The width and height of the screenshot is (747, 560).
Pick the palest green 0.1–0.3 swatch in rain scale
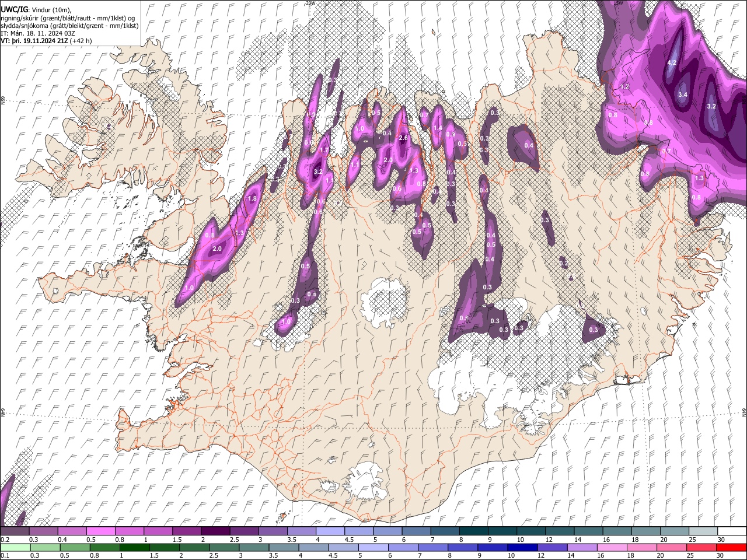[x=15, y=547]
